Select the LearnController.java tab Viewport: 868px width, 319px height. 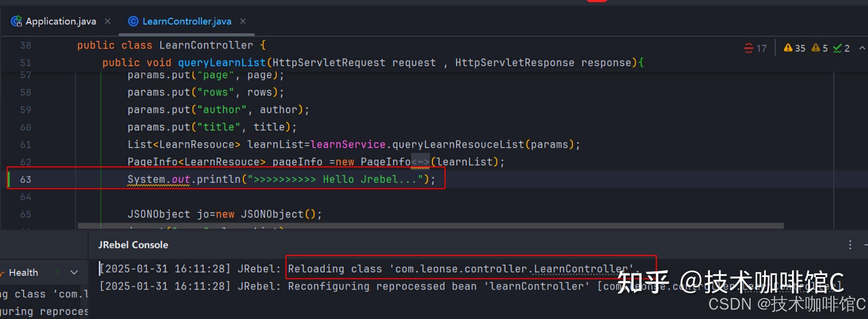click(x=187, y=21)
